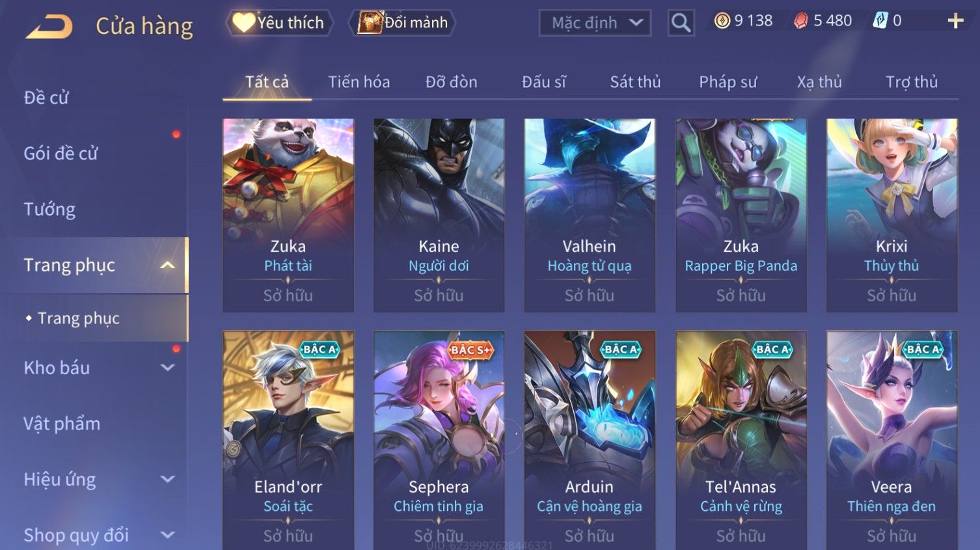
Task: Expand Shop quy đổi section
Action: click(167, 535)
